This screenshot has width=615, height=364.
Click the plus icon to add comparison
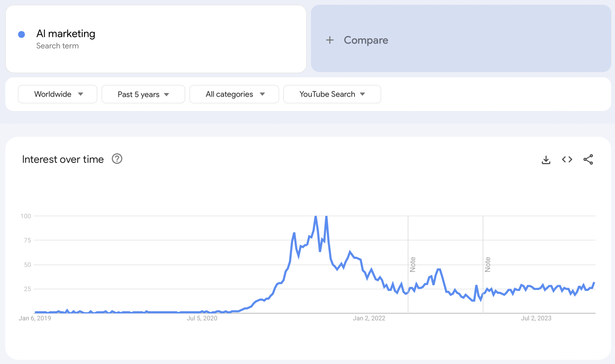(x=330, y=40)
